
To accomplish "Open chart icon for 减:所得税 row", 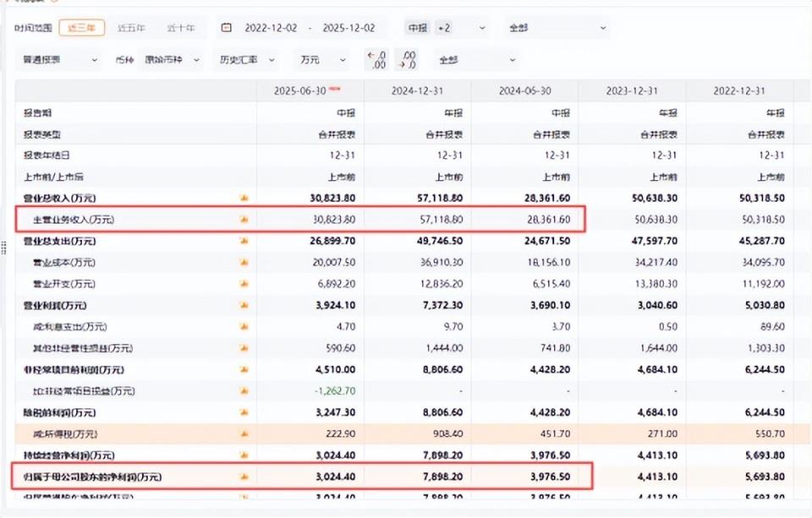I will 244,433.
